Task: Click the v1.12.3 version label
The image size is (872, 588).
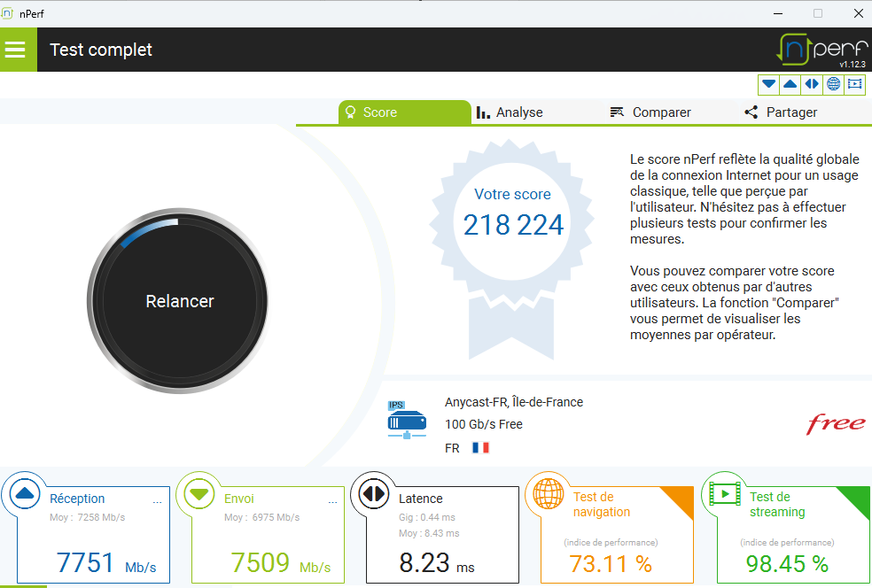Action: (853, 65)
